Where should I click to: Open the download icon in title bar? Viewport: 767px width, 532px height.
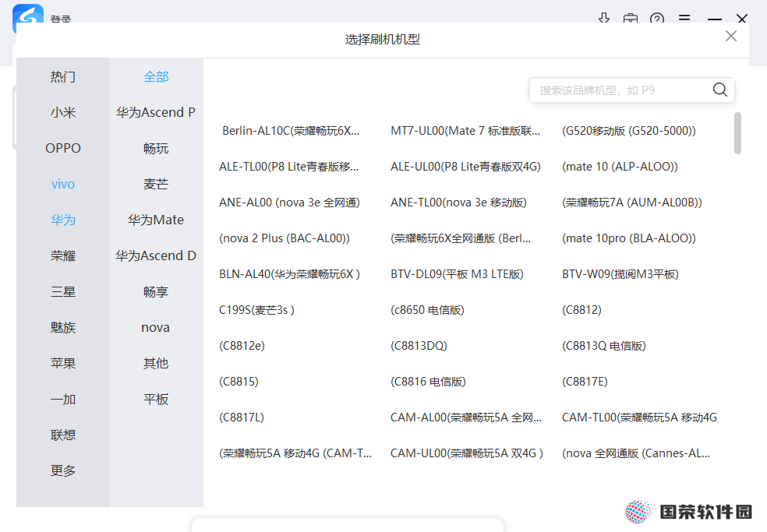point(603,18)
